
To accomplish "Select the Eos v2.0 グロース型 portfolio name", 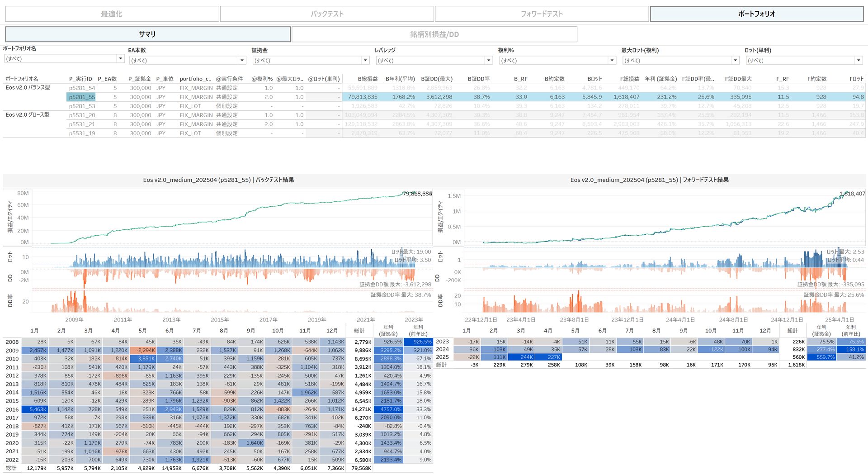I will [28, 115].
